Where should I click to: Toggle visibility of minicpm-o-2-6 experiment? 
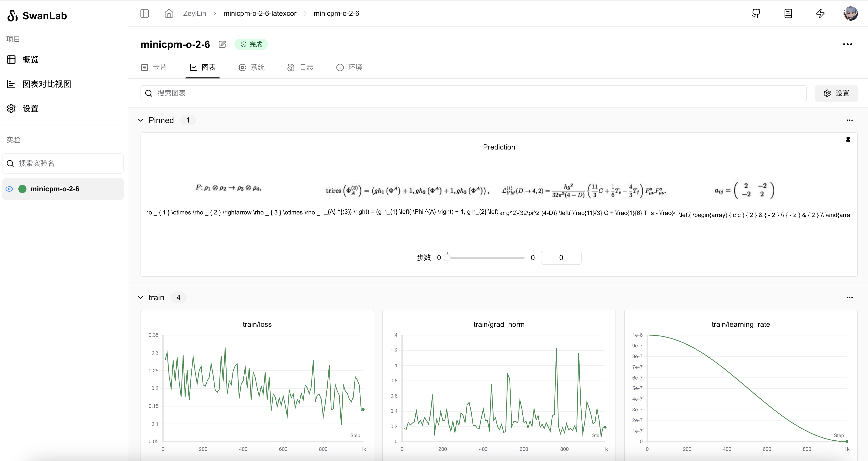point(9,189)
